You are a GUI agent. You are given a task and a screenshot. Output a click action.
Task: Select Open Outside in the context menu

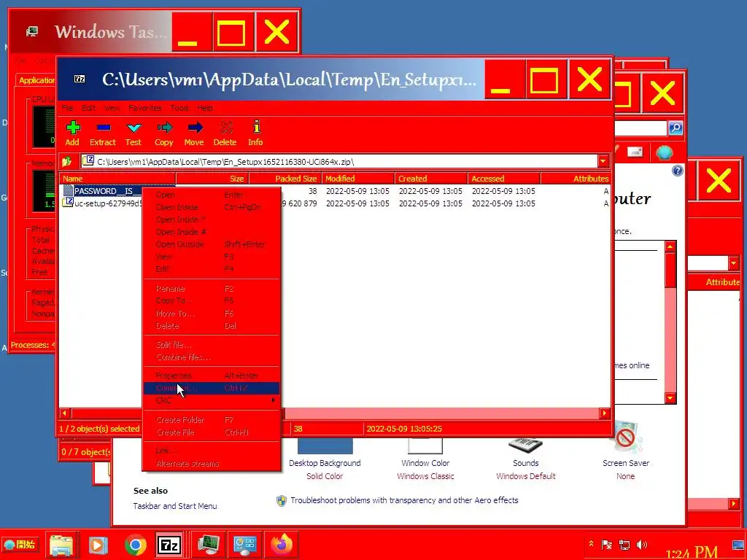pyautogui.click(x=211, y=244)
